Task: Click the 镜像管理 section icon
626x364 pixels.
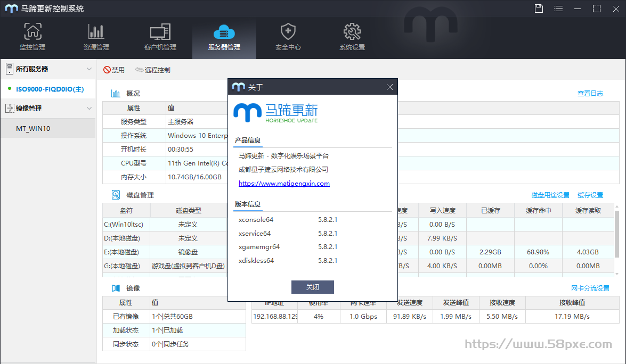Action: (x=10, y=108)
